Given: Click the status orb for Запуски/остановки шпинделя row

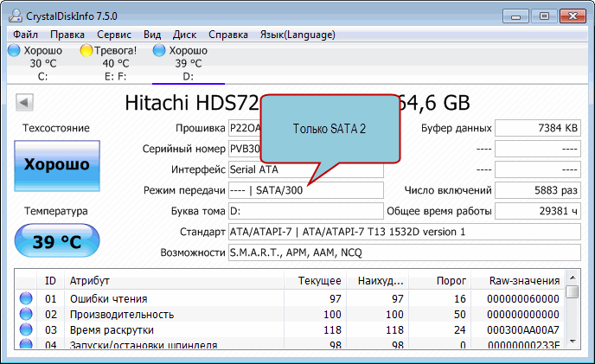Looking at the screenshot, I should [x=26, y=344].
